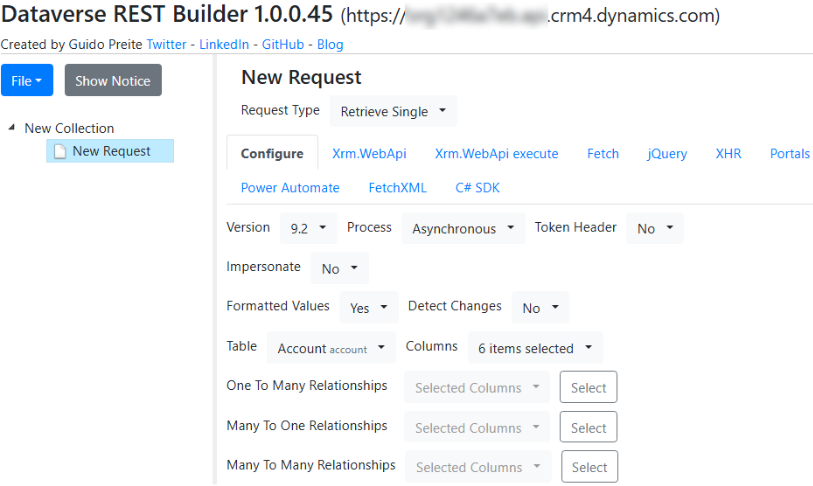
Task: Select the C# SDK tab
Action: [x=477, y=187]
